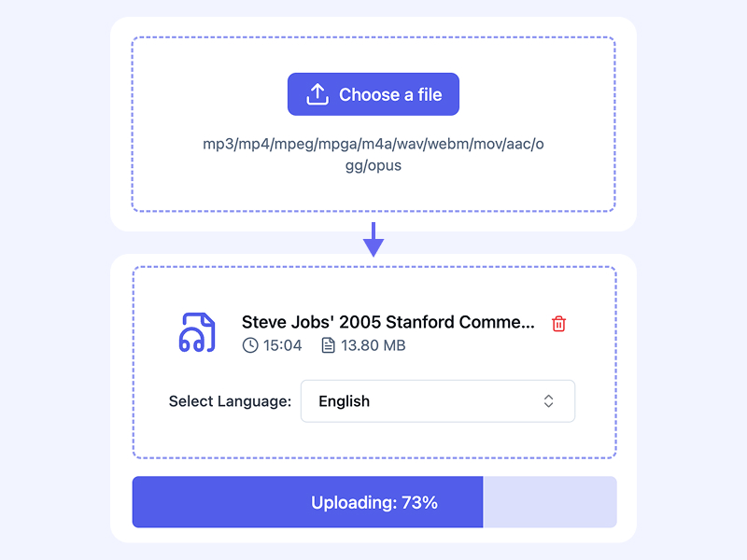Select the audio file headphones icon
Image resolution: width=747 pixels, height=560 pixels.
[x=196, y=332]
